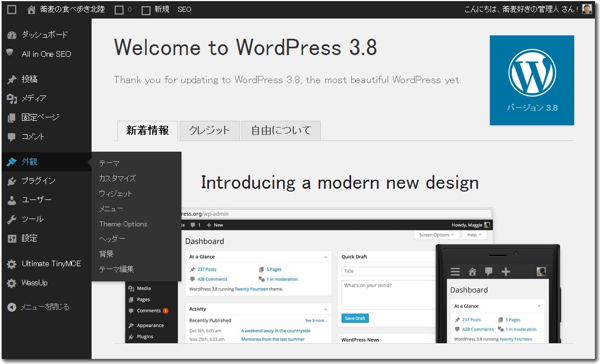Viewport: 600px width, 364px height.
Task: Open the SEO menu in the admin bar
Action: [184, 9]
